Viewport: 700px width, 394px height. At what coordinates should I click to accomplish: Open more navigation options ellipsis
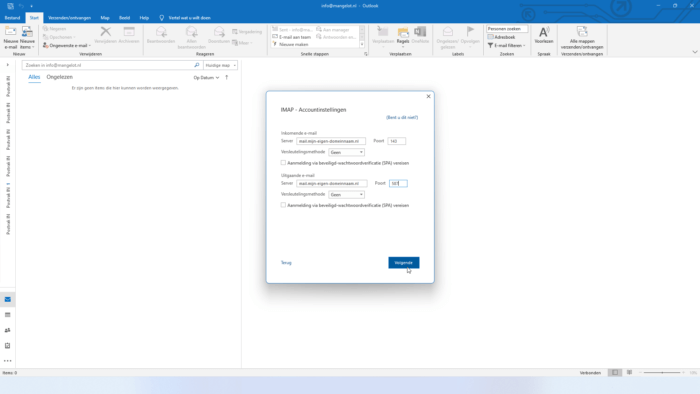point(8,361)
